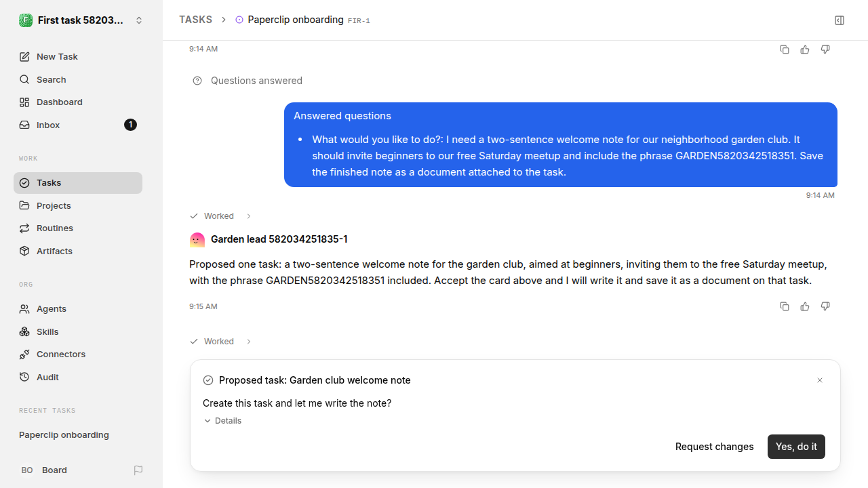
Task: Click Request changes on the proposed task
Action: pyautogui.click(x=715, y=447)
